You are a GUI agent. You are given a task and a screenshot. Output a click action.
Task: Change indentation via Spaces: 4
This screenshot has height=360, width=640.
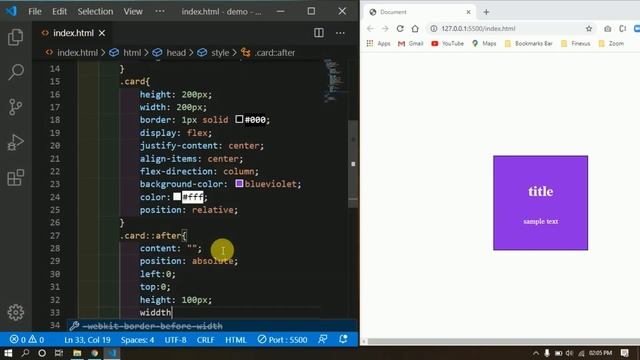[138, 340]
